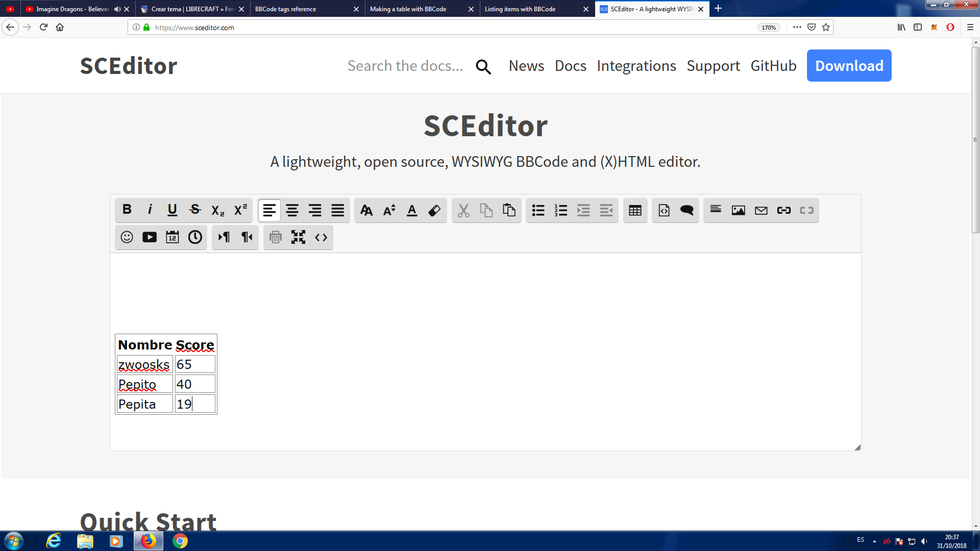Remove formatting with eraser icon
The height and width of the screenshot is (551, 980).
click(435, 210)
